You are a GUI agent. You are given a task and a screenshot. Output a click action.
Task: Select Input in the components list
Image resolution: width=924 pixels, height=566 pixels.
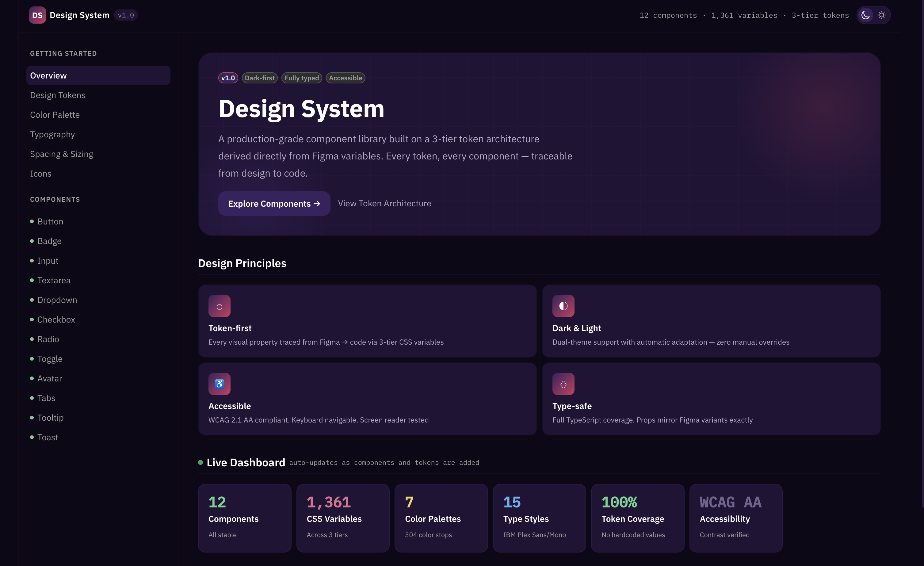coord(98,261)
